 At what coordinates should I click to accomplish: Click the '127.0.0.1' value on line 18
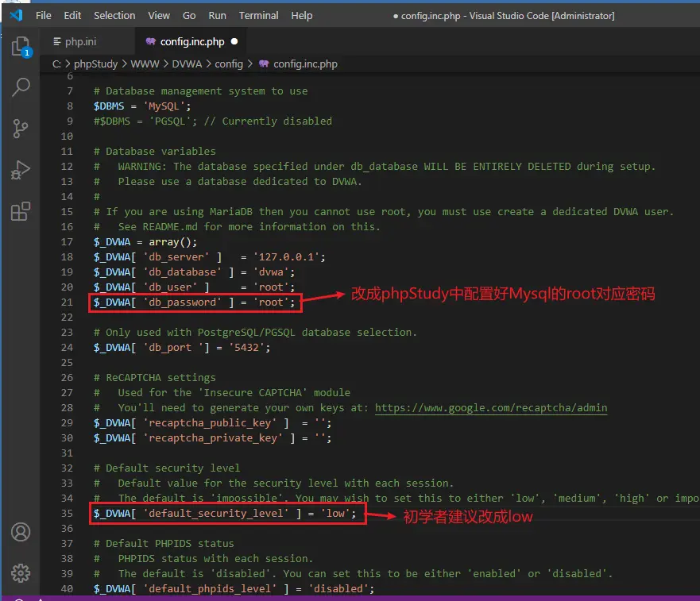pos(286,257)
